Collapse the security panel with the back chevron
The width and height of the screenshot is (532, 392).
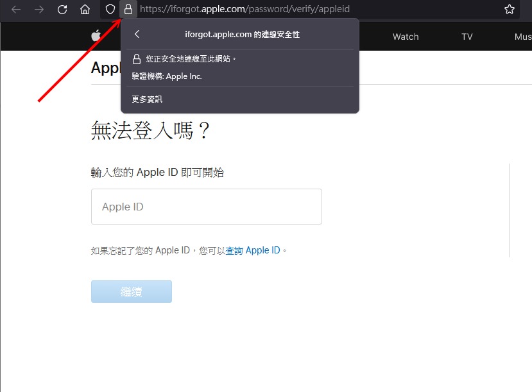(x=137, y=34)
